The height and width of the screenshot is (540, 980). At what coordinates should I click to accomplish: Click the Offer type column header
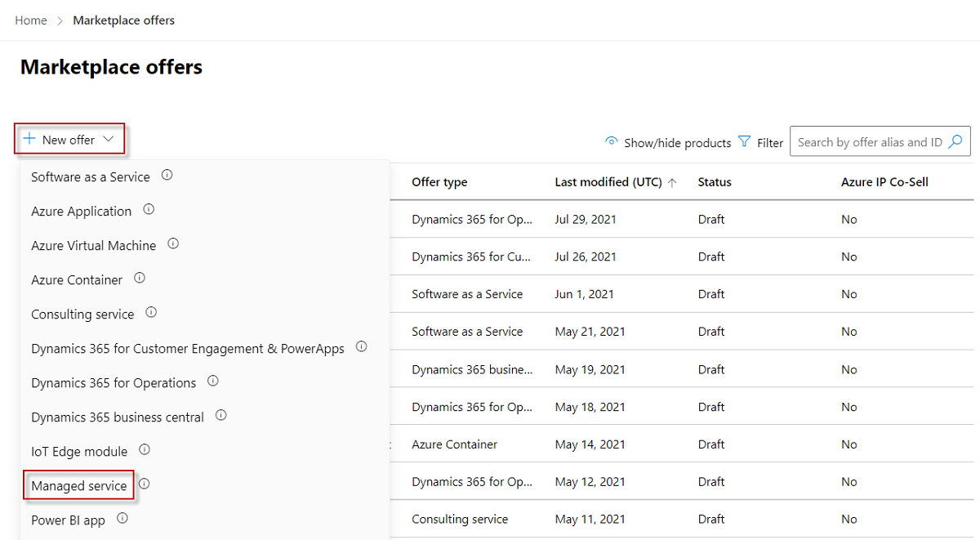439,182
